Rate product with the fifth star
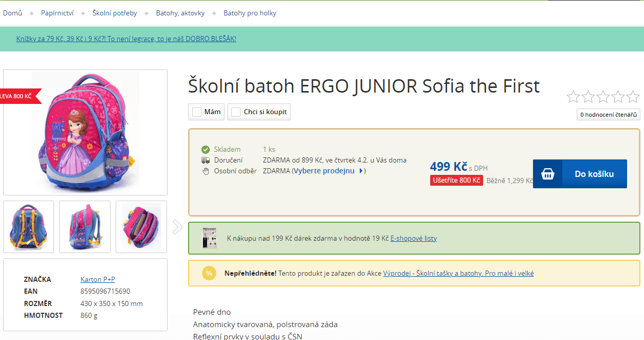This screenshot has width=644, height=340. coord(633,96)
